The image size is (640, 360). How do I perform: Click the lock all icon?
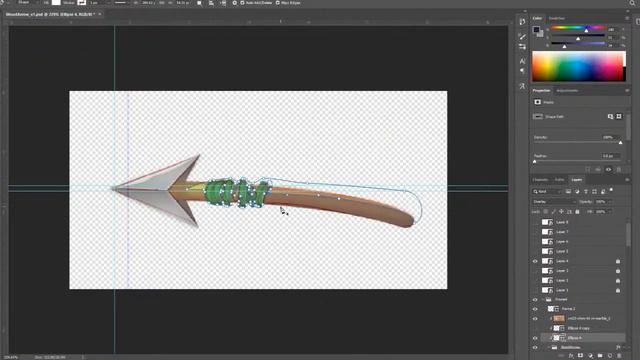pyautogui.click(x=577, y=211)
